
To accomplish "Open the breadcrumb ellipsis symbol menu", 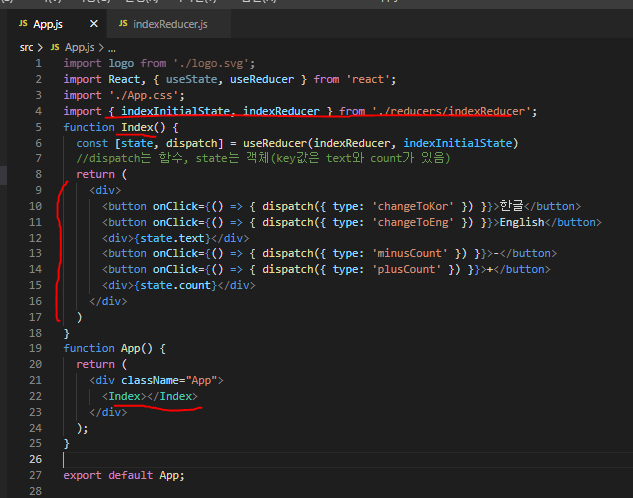I will (x=112, y=48).
